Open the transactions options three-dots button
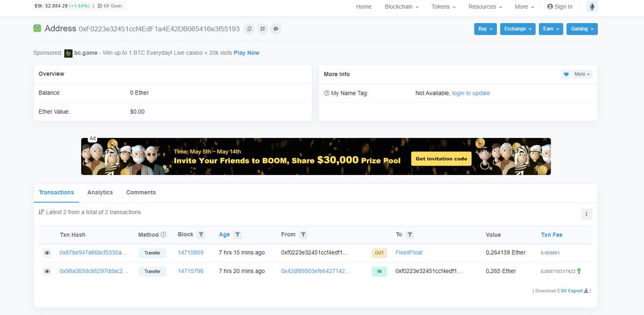 coord(587,214)
